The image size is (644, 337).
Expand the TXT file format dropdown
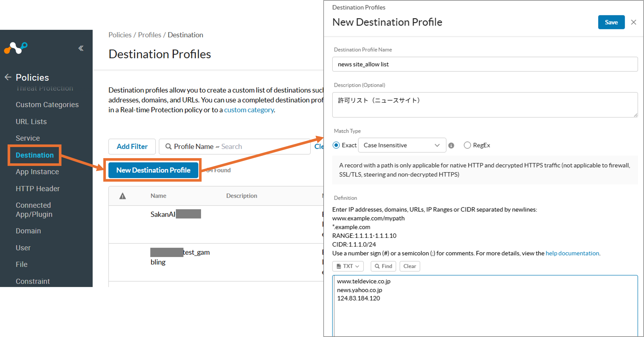[x=348, y=266]
